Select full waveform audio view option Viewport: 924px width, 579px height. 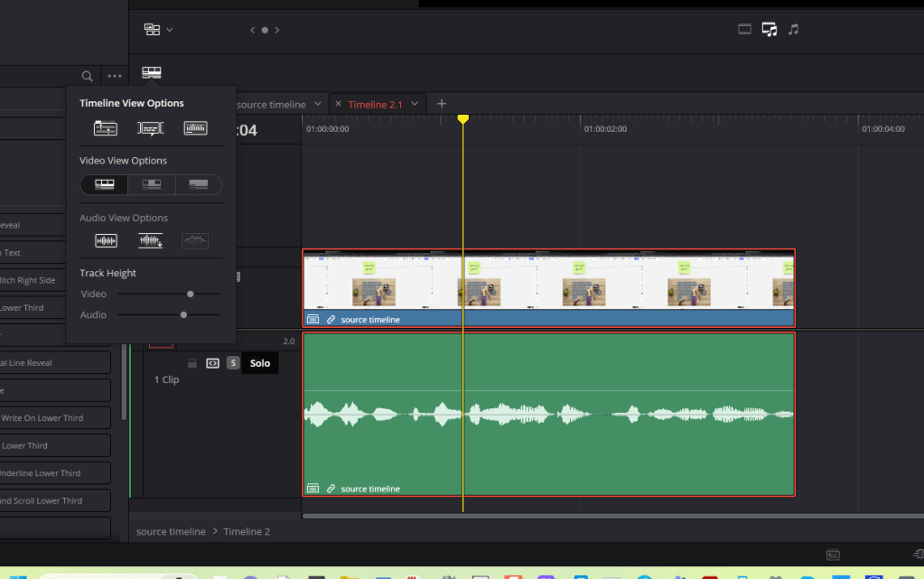click(150, 240)
